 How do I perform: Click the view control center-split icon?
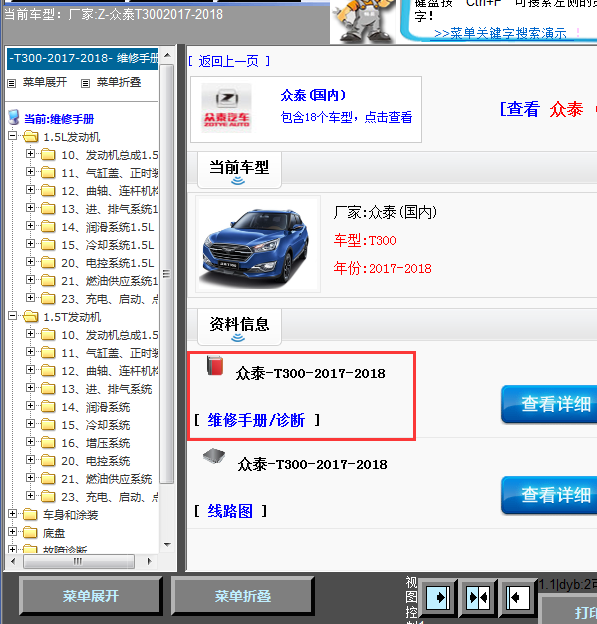(478, 598)
